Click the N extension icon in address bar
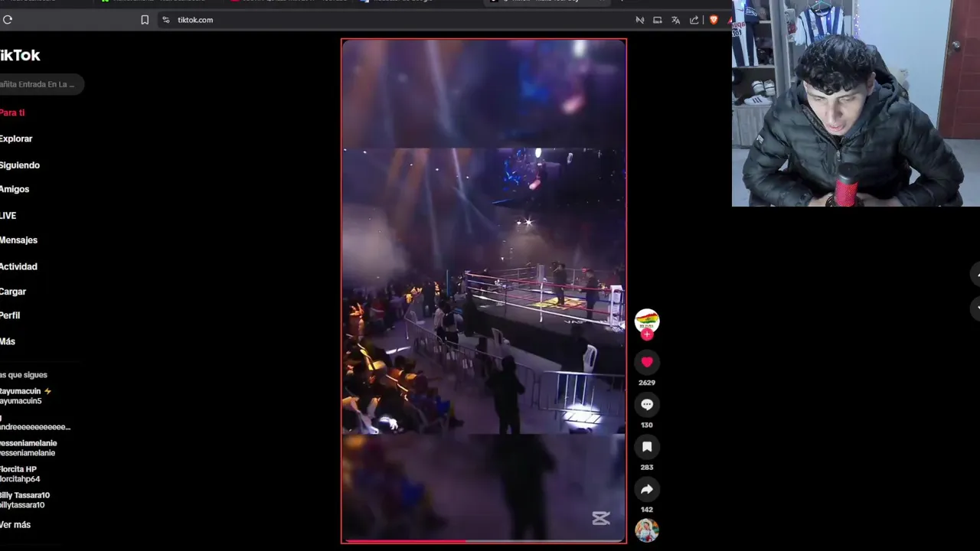The image size is (980, 551). point(640,20)
